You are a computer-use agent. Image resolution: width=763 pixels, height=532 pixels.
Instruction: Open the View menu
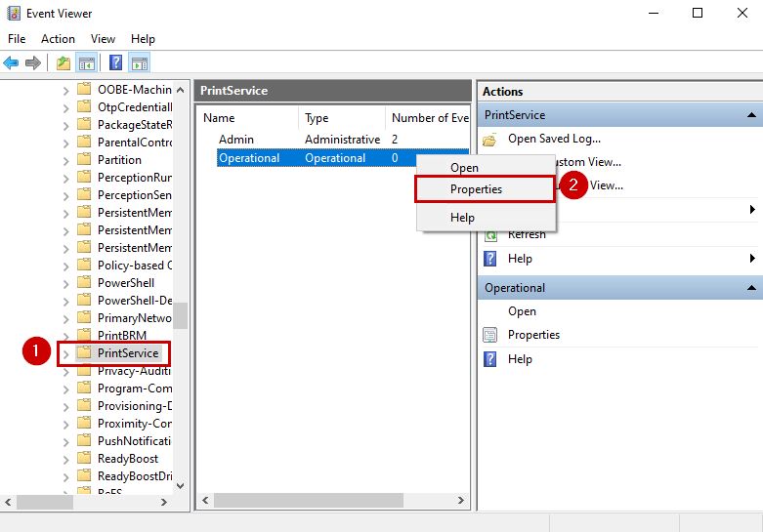point(103,39)
